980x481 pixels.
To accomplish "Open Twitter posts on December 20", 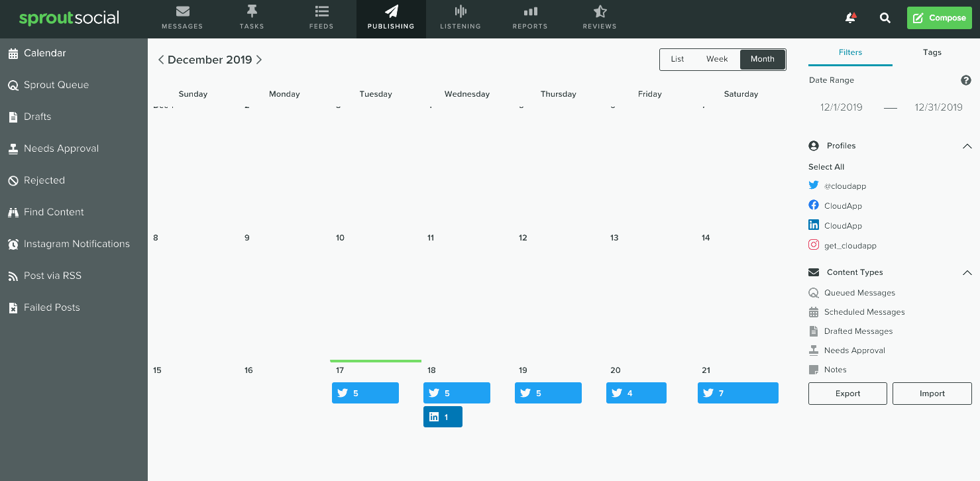I will coord(636,393).
